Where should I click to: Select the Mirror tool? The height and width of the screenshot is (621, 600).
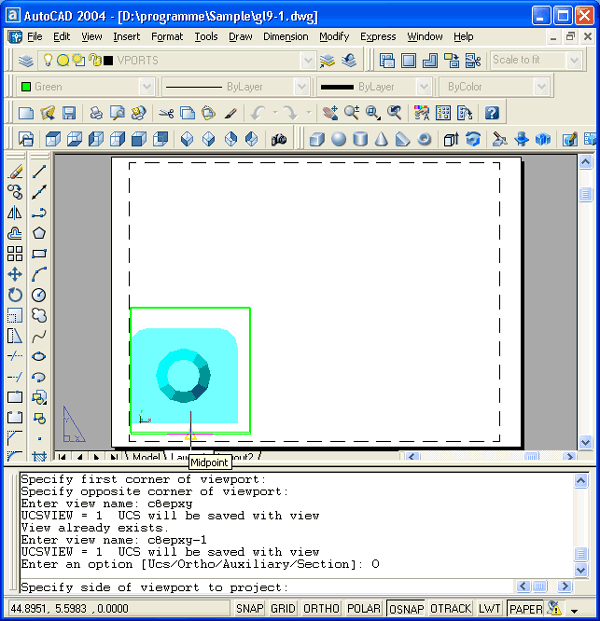click(x=15, y=212)
